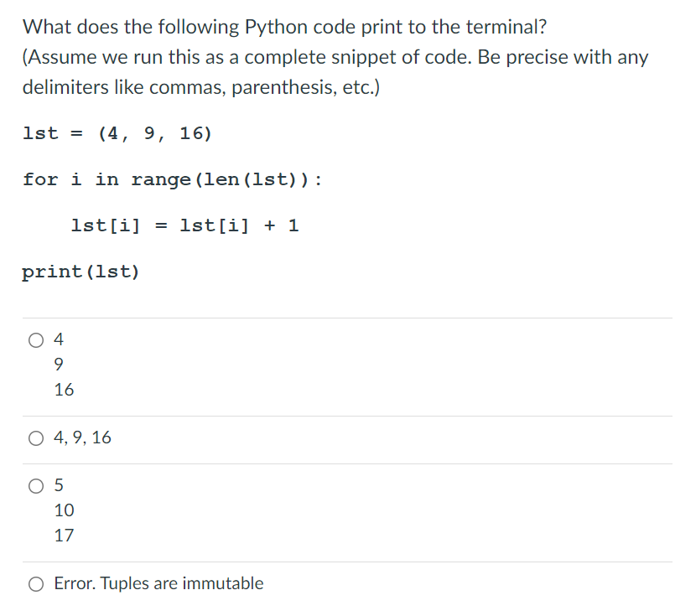Image resolution: width=675 pixels, height=616 pixels.
Task: Click the word 'terminal?' in the question
Action: [506, 27]
